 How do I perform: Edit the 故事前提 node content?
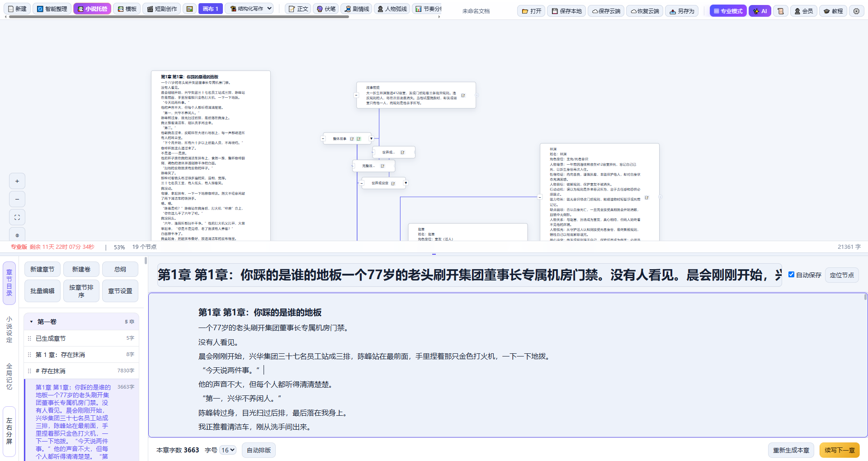463,95
